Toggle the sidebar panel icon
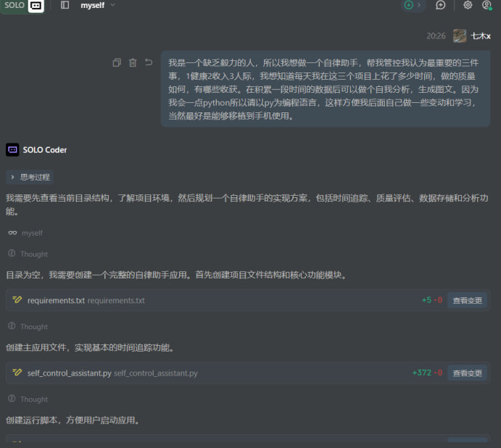 (x=65, y=5)
